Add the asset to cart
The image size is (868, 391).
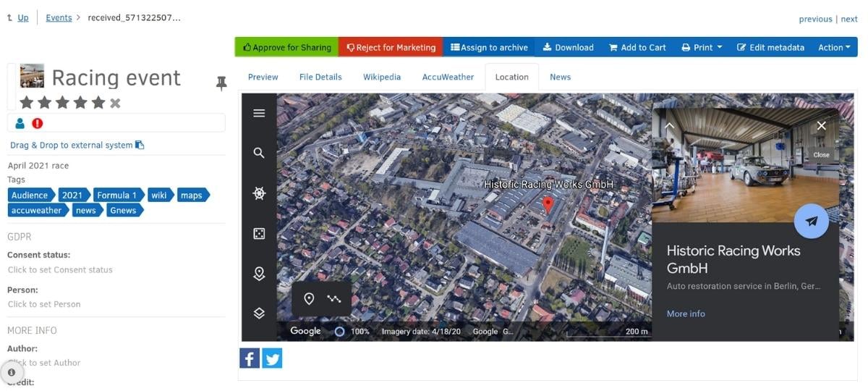pyautogui.click(x=637, y=47)
